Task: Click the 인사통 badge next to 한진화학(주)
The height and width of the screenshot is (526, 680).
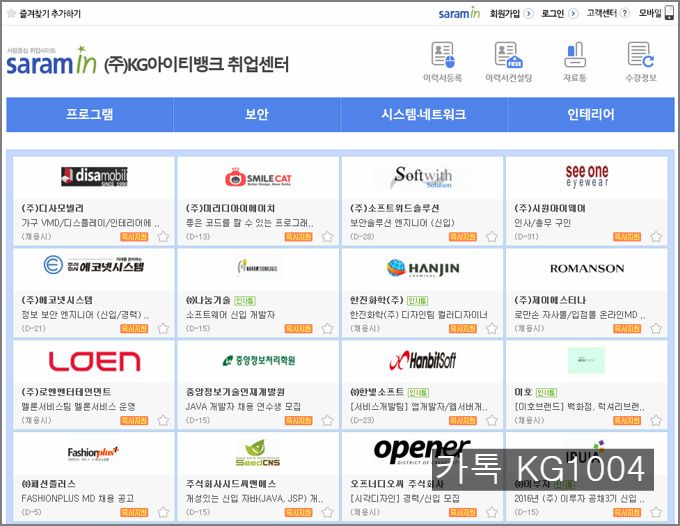Action: (x=418, y=301)
